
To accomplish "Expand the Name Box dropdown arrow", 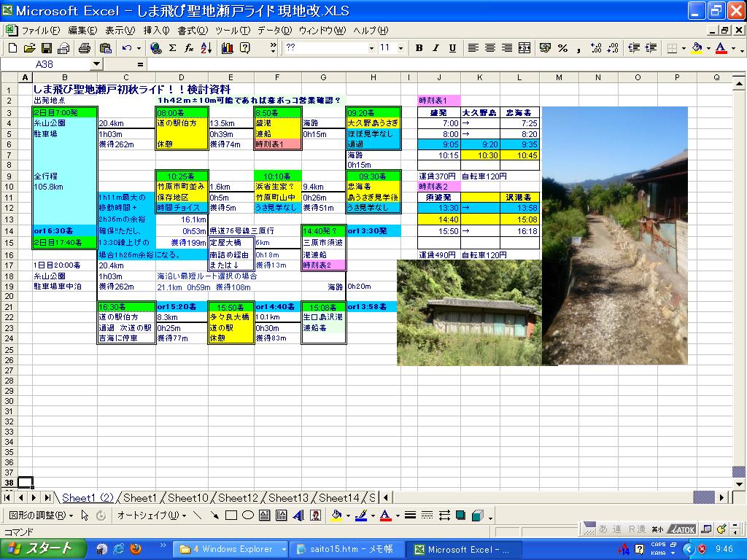I will pyautogui.click(x=97, y=64).
